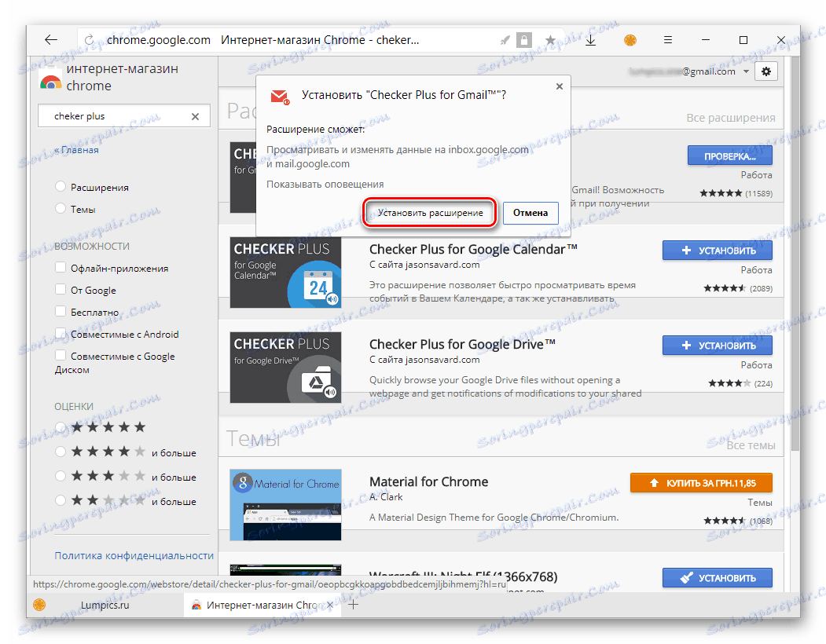The width and height of the screenshot is (826, 644).
Task: Open store settings gear icon
Action: (766, 71)
